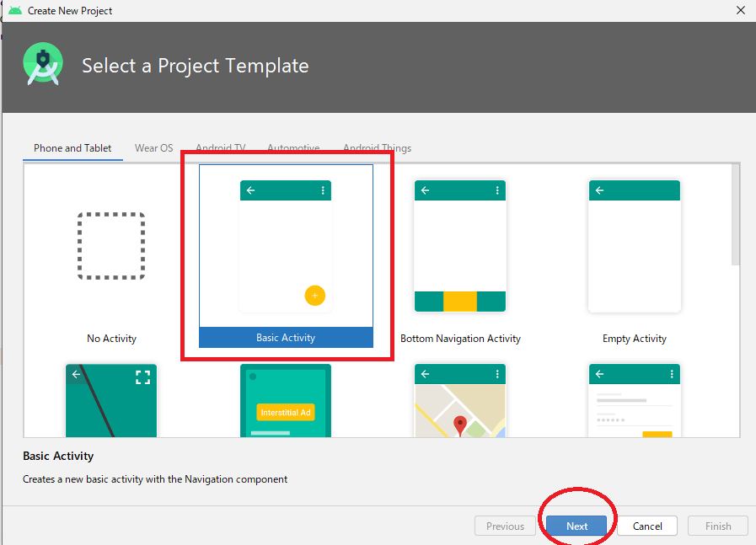Select the No Activity template thumbnail
This screenshot has width=756, height=545.
tap(111, 246)
